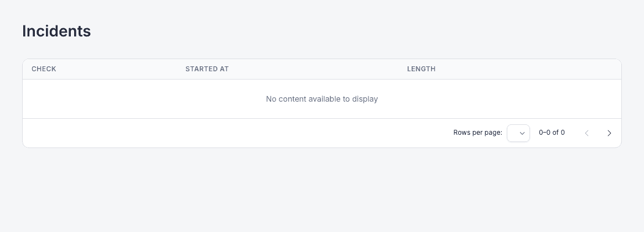Click the 'Rows per page:' label
The width and height of the screenshot is (644, 232).
click(477, 133)
